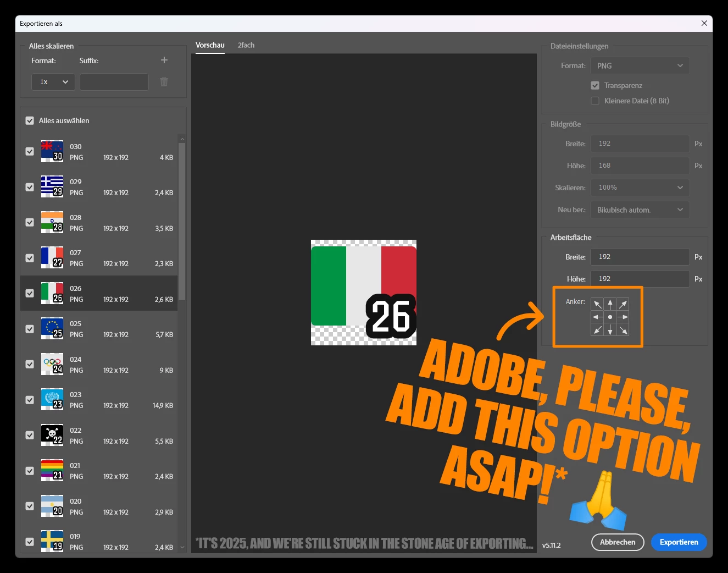Click the asset list scroll-up arrow
The width and height of the screenshot is (728, 573).
[x=182, y=139]
